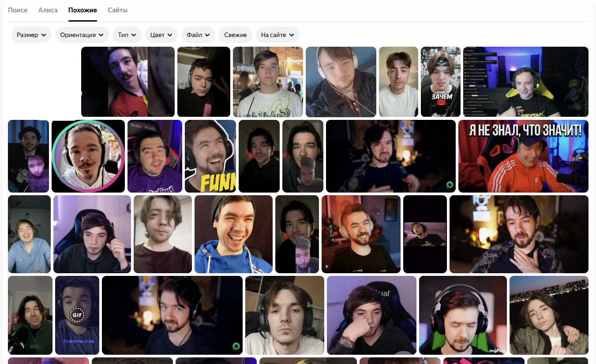Open the night street photo with green-print t-shirt
The width and height of the screenshot is (596, 364).
tap(268, 82)
